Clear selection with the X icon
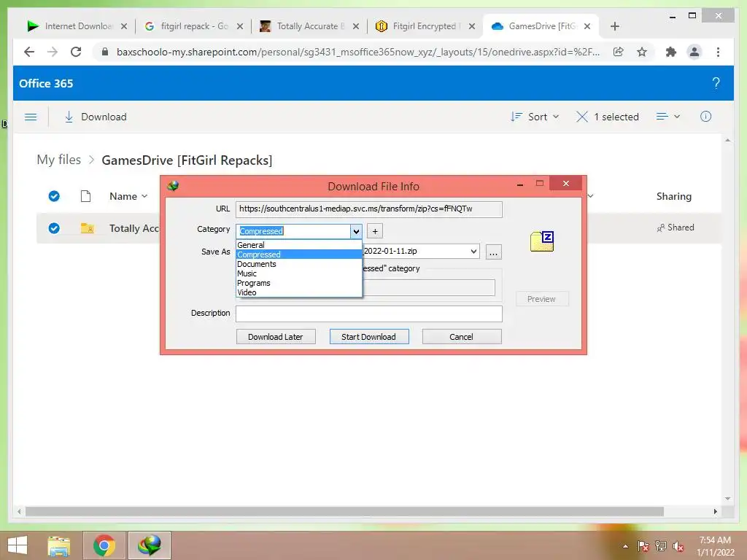The height and width of the screenshot is (560, 747). pos(581,117)
